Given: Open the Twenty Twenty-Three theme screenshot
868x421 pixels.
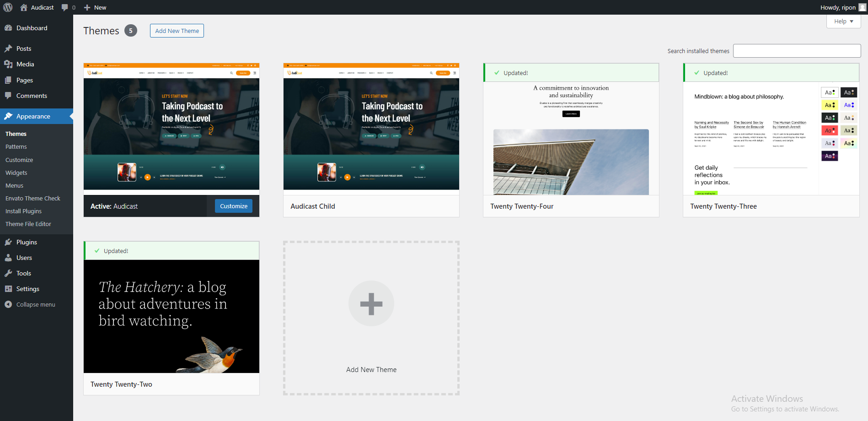Looking at the screenshot, I should coord(771,138).
